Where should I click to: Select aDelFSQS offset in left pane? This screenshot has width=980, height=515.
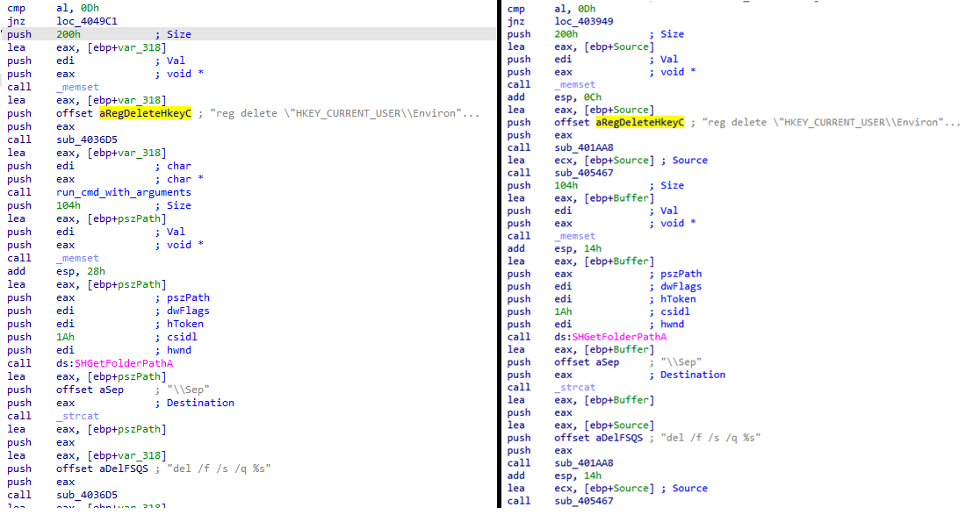point(119,469)
